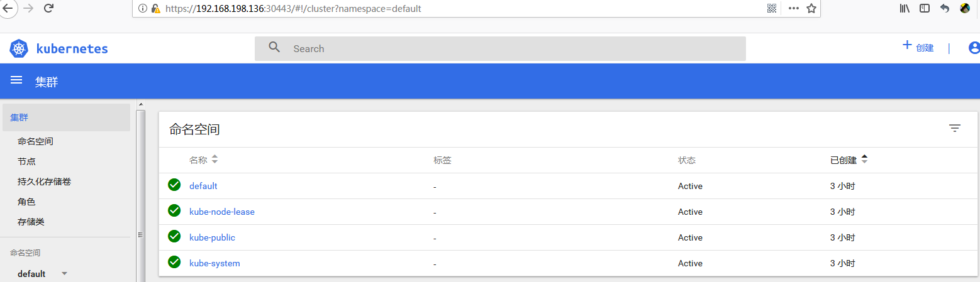Expand the default namespace dropdown
Image resolution: width=980 pixels, height=282 pixels.
[x=64, y=274]
